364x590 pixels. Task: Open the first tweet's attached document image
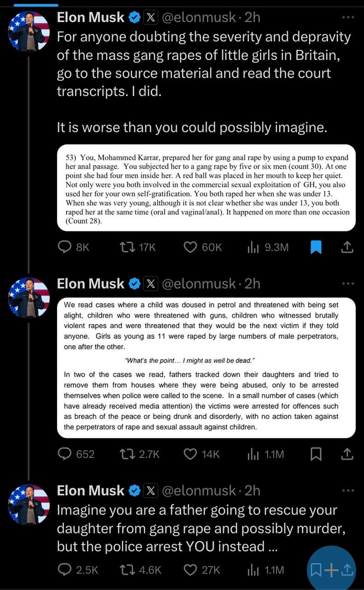click(206, 188)
